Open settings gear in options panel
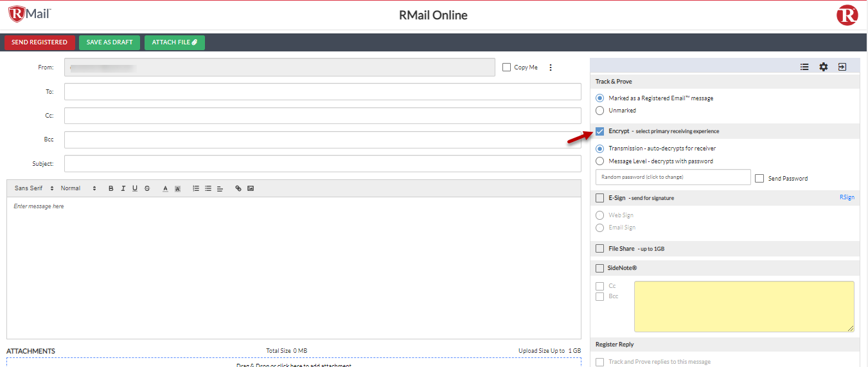Screen dimensions: 868x367 (824, 66)
